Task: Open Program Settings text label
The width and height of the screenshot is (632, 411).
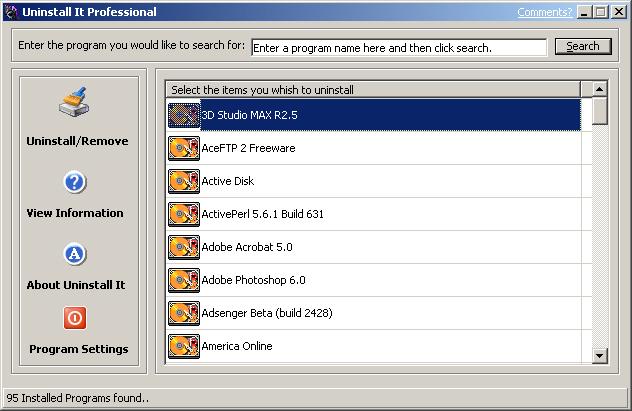Action: pyautogui.click(x=79, y=349)
